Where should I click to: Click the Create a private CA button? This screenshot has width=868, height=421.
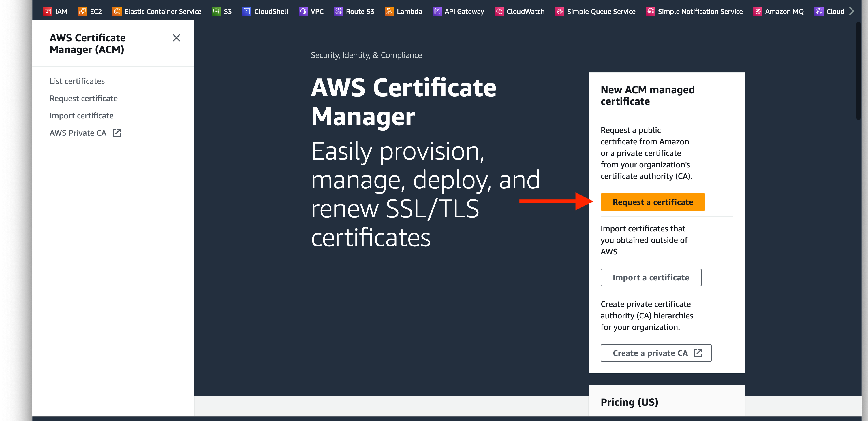click(656, 353)
